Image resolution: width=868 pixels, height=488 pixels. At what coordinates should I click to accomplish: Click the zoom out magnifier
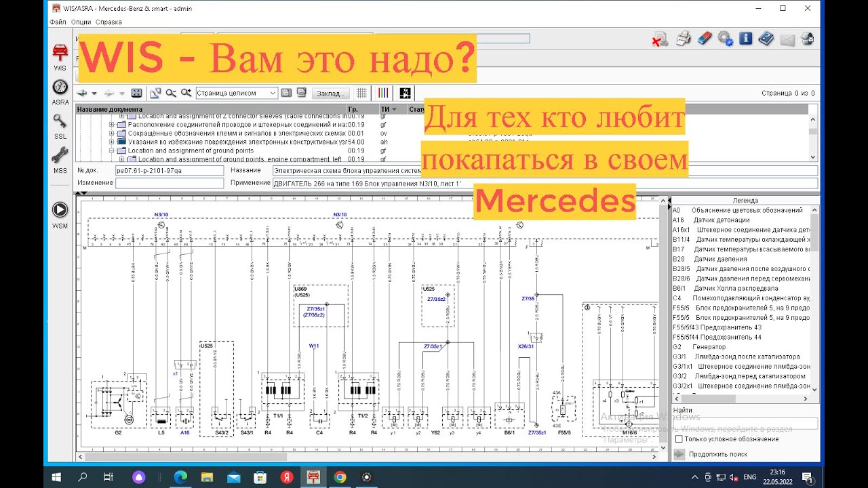170,93
